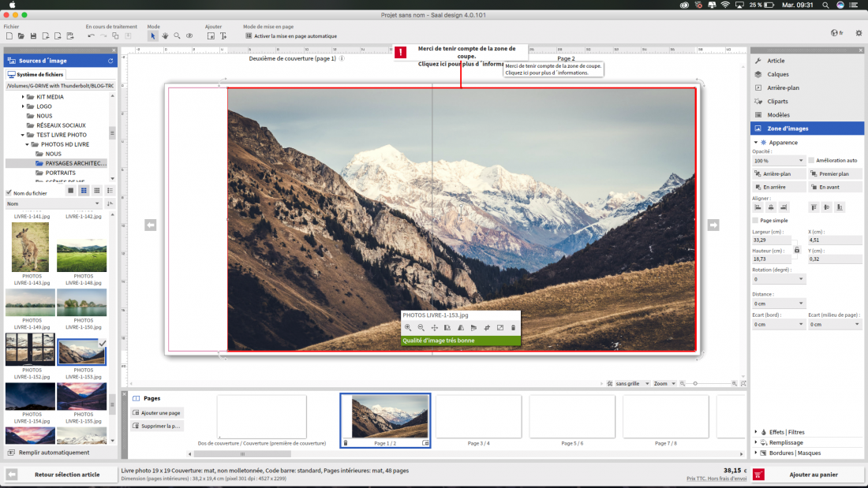This screenshot has width=868, height=488.
Task: Open the Opacité 100% dropdown
Action: point(778,161)
